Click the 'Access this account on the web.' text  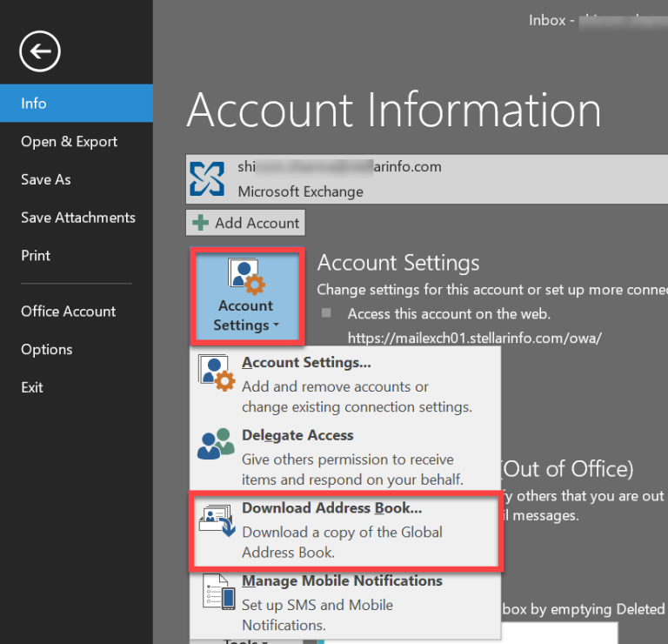pyautogui.click(x=449, y=314)
